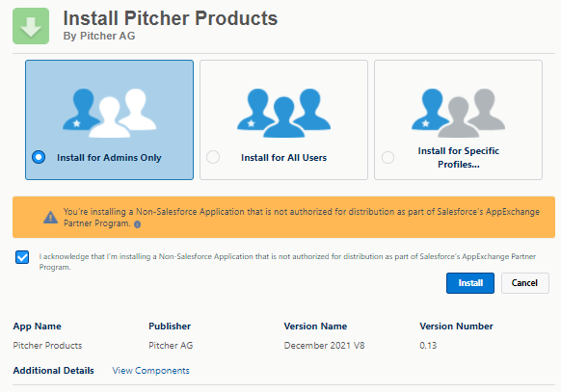
Task: Click the green download arrow package icon
Action: click(x=31, y=26)
